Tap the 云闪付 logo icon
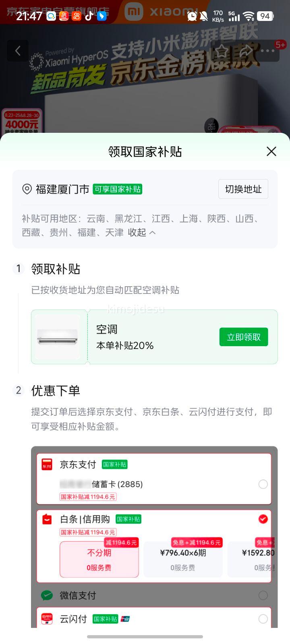This screenshot has height=644, width=290. pyautogui.click(x=47, y=619)
